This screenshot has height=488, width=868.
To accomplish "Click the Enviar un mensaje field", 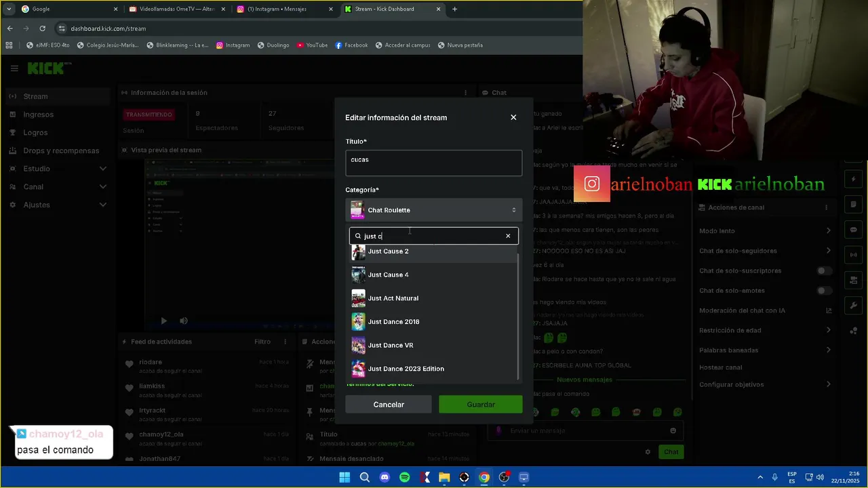I will click(586, 430).
